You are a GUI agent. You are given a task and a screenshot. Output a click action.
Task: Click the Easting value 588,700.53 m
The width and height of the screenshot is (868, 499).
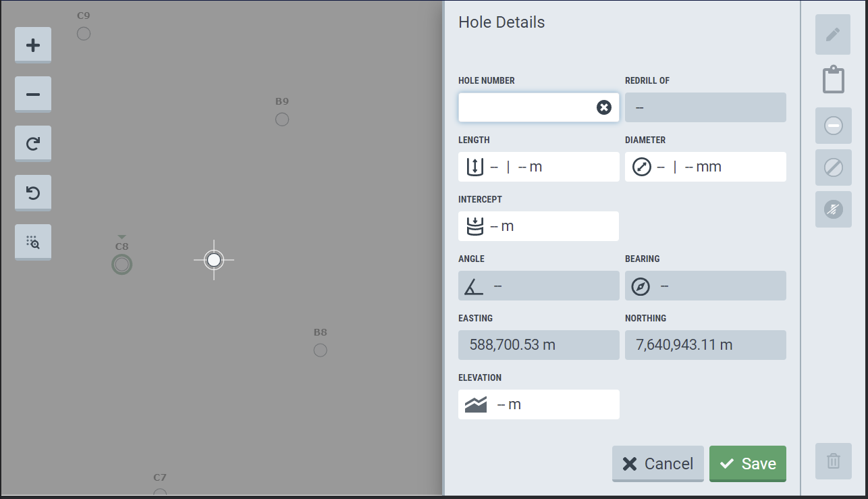[x=512, y=345]
